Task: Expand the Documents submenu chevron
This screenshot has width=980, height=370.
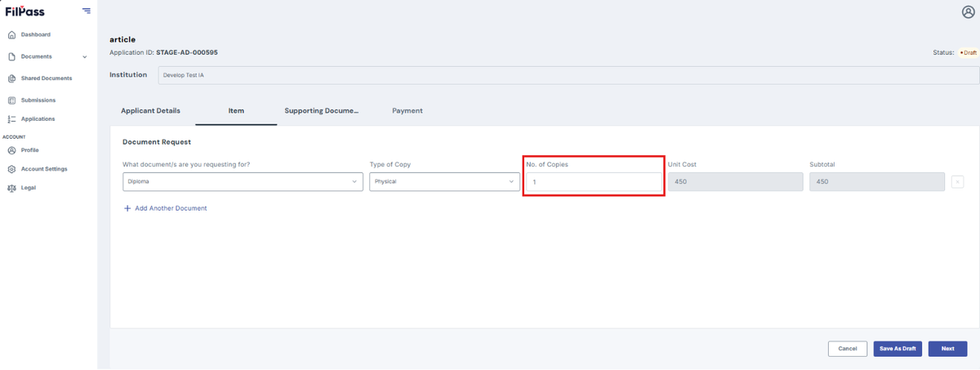Action: click(85, 56)
